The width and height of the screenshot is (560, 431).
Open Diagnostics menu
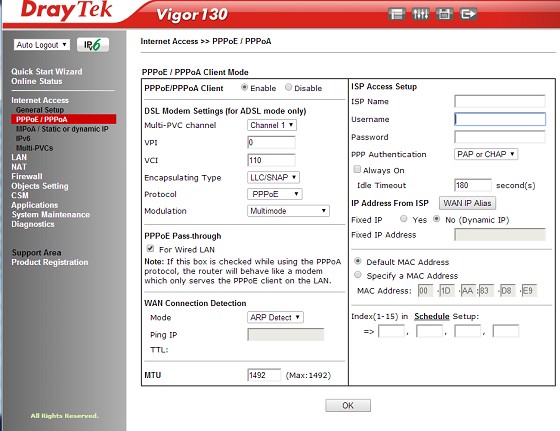(x=33, y=224)
